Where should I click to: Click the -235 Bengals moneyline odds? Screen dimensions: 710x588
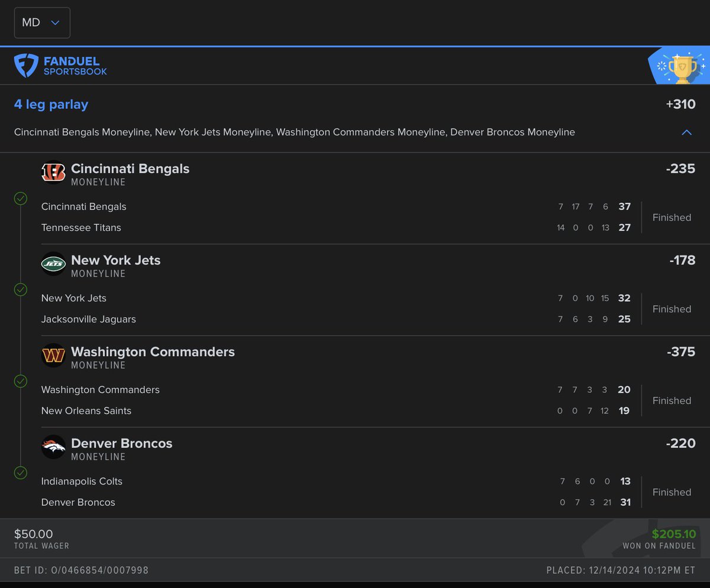tap(680, 169)
